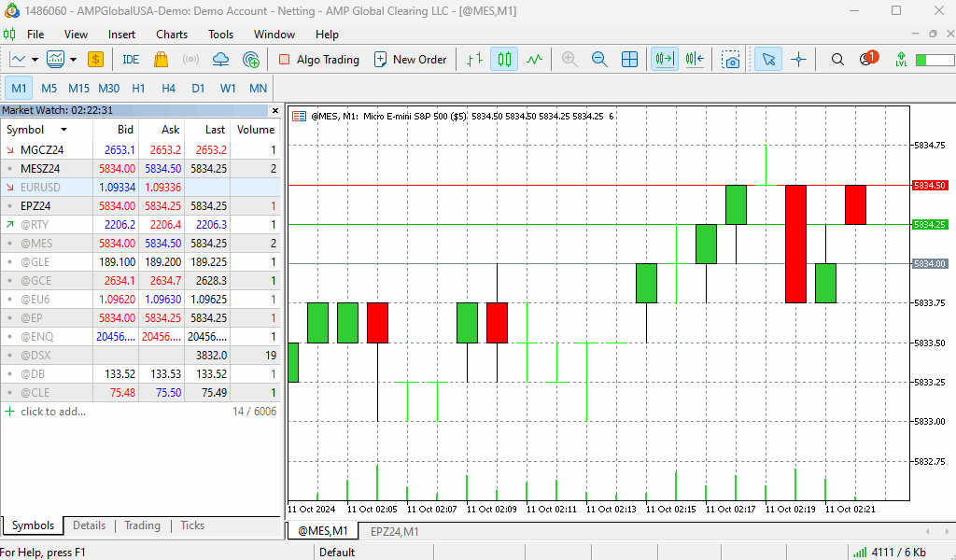The width and height of the screenshot is (956, 560).
Task: Open the search magnifier icon
Action: coord(837,60)
